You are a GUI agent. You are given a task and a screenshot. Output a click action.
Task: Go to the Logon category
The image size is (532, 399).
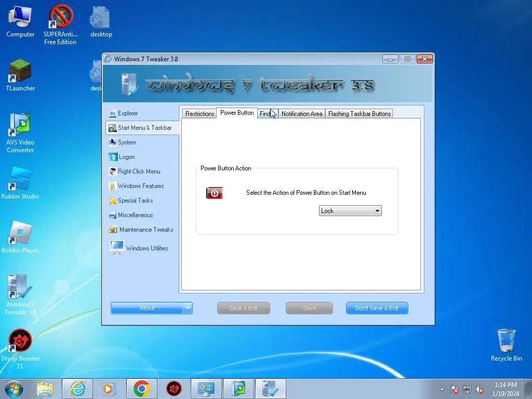[x=122, y=157]
